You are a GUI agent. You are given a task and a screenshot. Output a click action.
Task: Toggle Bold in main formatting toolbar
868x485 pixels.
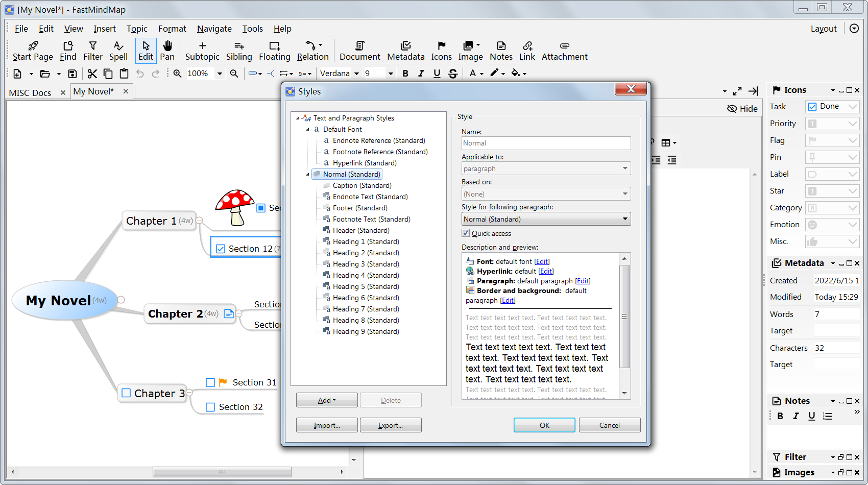[x=405, y=74]
